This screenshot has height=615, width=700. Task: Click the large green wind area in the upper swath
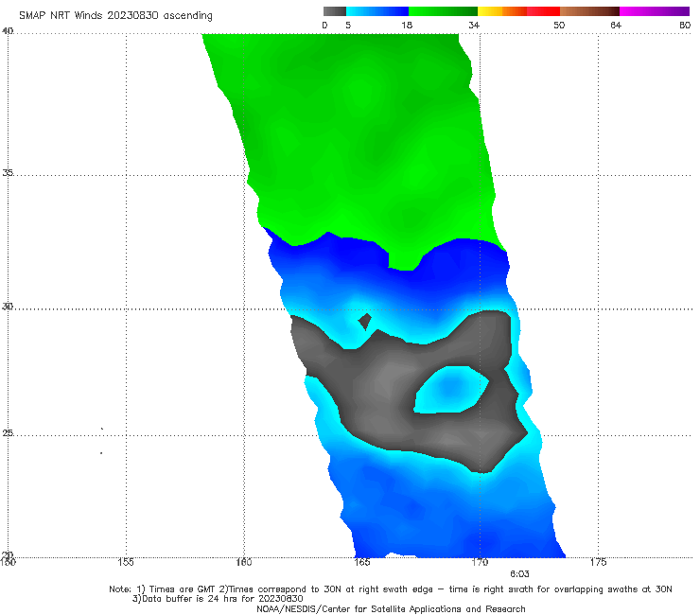click(x=358, y=143)
